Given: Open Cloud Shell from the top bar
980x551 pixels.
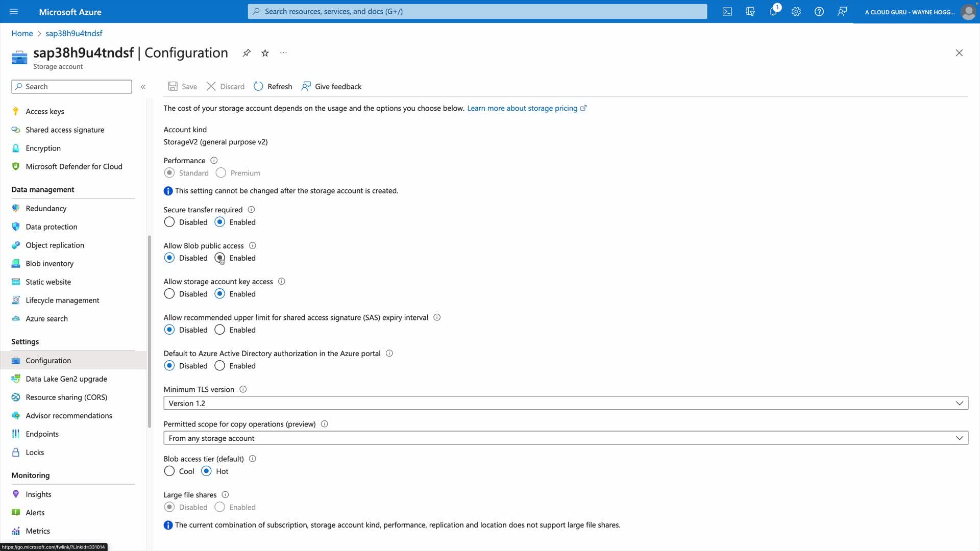Looking at the screenshot, I should (x=727, y=12).
